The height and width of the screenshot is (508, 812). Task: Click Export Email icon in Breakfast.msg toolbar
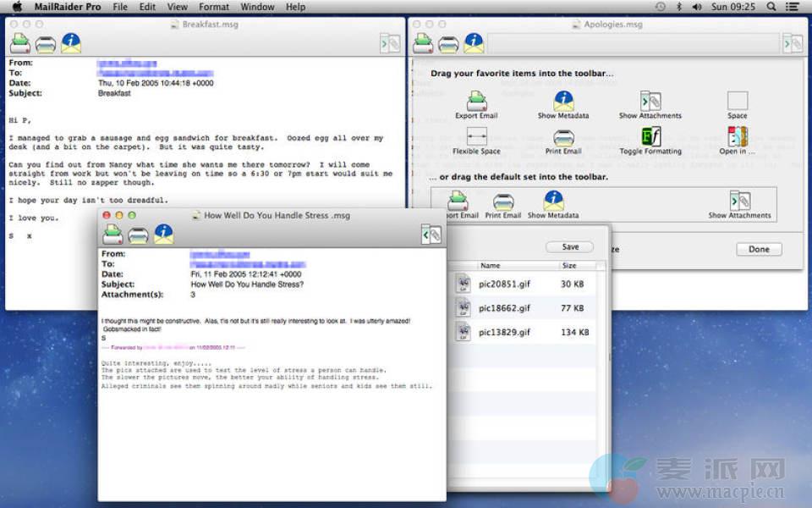coord(20,43)
